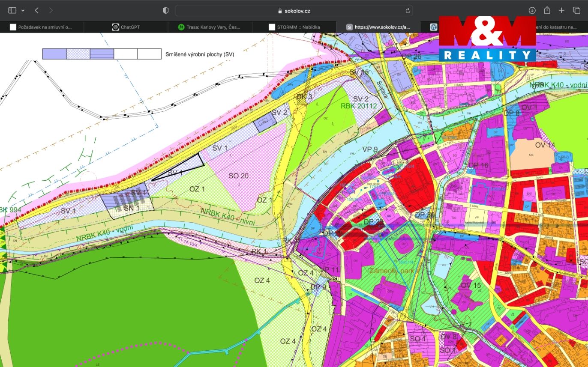Click the DK 3 map label

pos(304,96)
